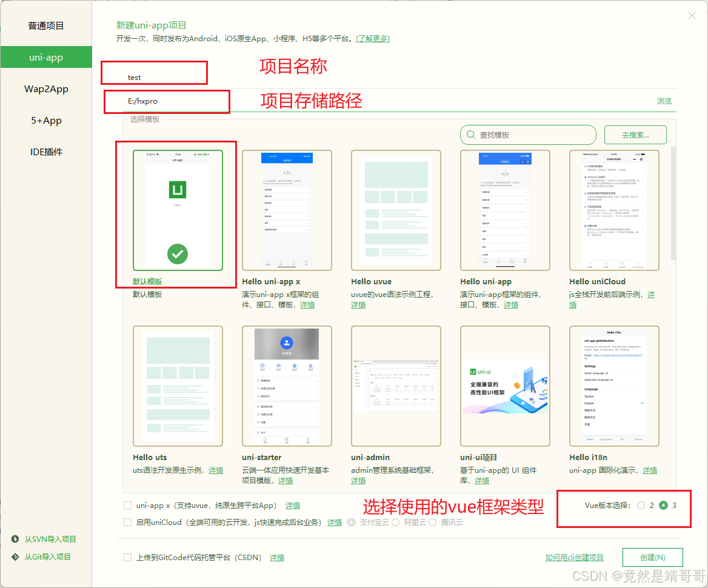Select the uni-admin template thumbnail

coord(396,385)
